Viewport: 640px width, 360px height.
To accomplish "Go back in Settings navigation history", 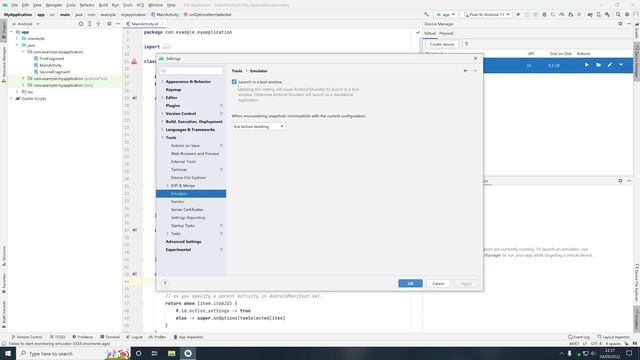I will point(466,71).
